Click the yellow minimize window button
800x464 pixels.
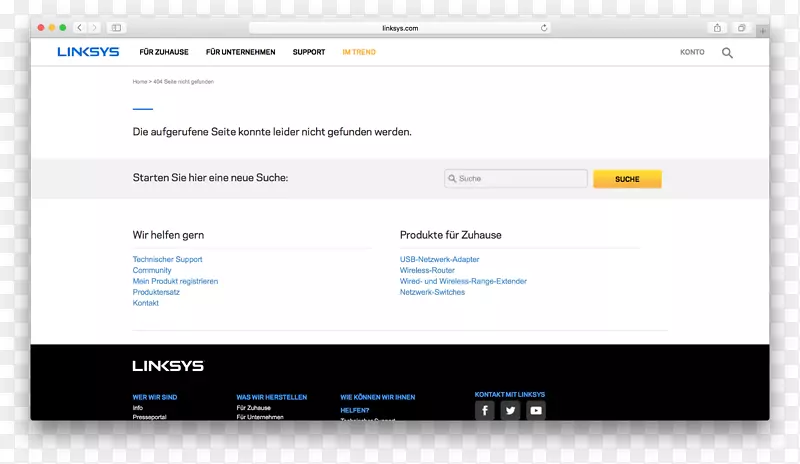52,28
